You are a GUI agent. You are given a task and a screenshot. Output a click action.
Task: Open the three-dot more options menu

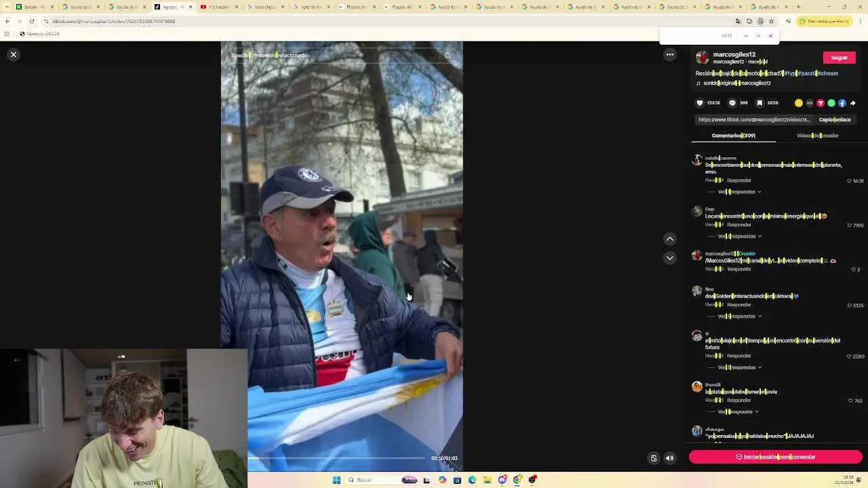point(670,54)
